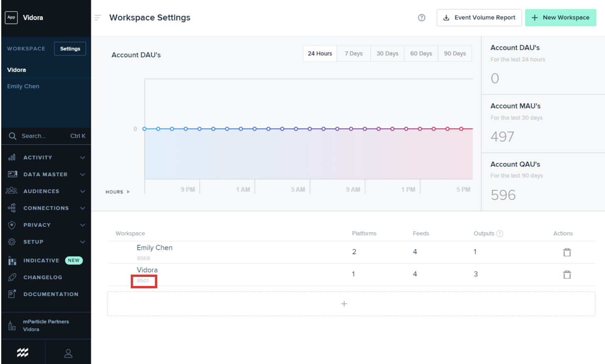This screenshot has height=364, width=605.
Task: Delete the Emily Chen workspace
Action: (567, 252)
